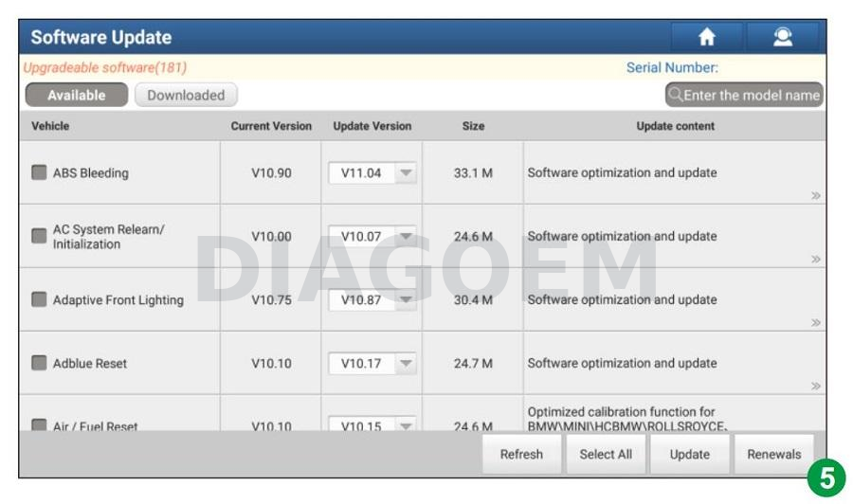The image size is (853, 504).
Task: Click the Update content column header
Action: coord(675,126)
